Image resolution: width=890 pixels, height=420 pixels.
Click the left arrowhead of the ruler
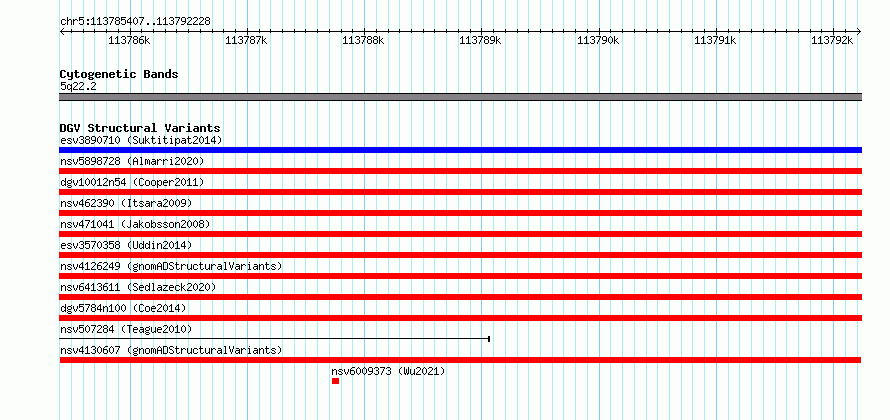pos(62,31)
